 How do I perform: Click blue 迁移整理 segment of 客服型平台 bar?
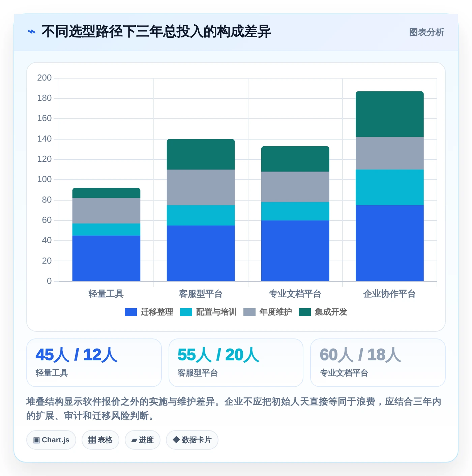[x=201, y=253]
